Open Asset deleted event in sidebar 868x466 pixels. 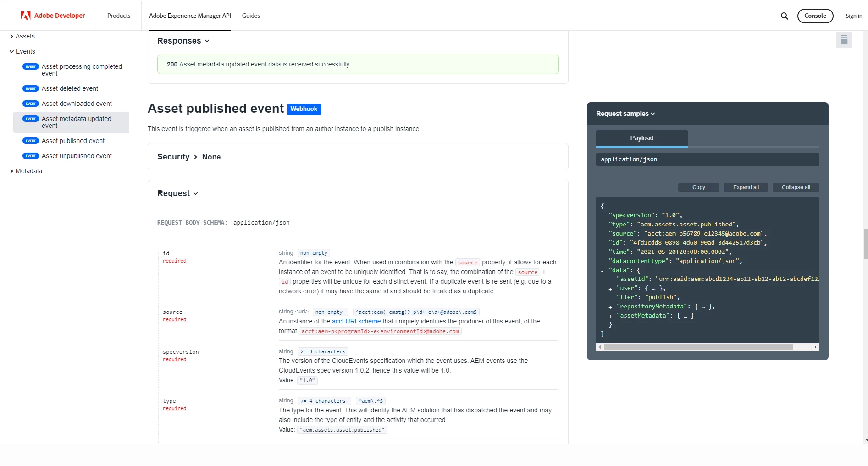click(x=70, y=88)
